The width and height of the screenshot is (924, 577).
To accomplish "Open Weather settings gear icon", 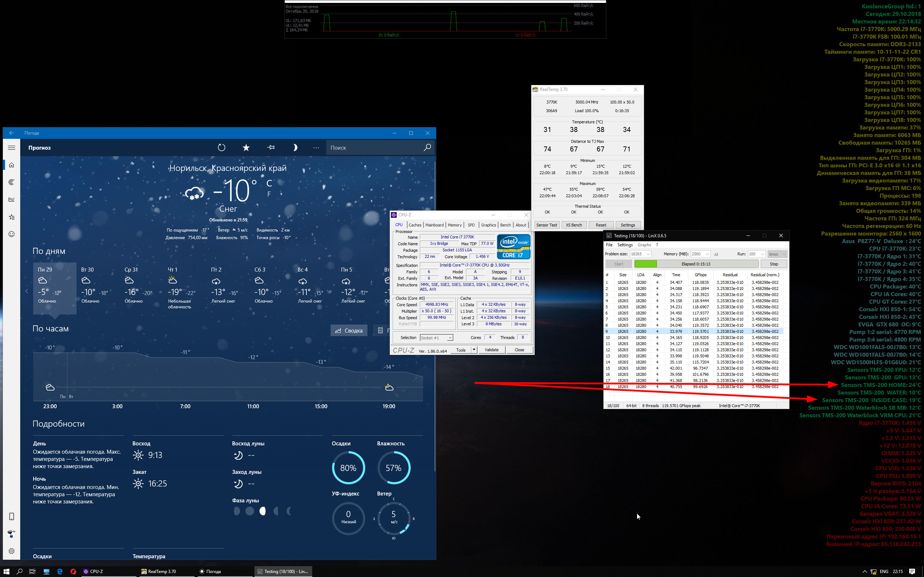I will point(12,551).
